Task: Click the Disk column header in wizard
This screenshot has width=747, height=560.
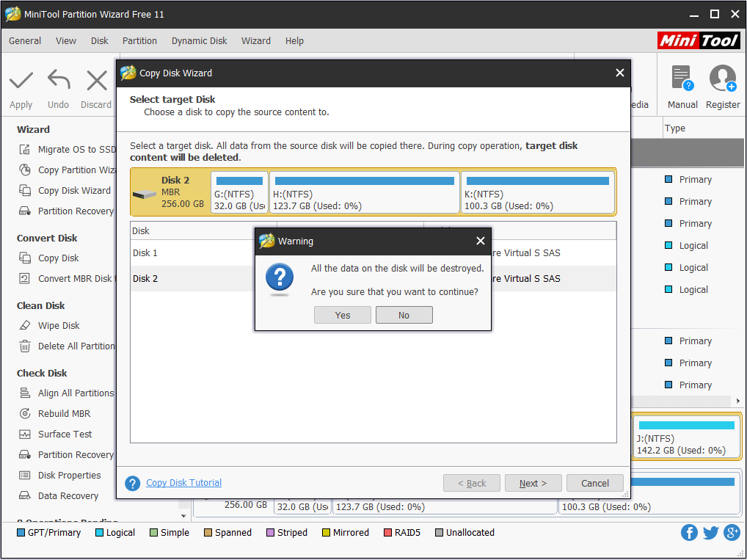Action: [x=203, y=231]
